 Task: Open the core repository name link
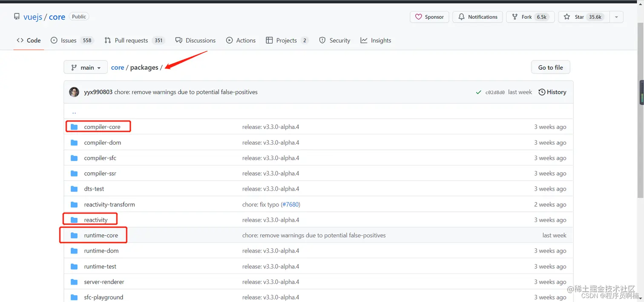(57, 17)
